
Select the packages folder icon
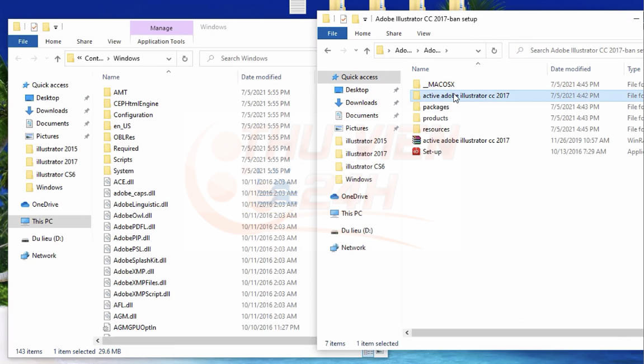click(416, 107)
